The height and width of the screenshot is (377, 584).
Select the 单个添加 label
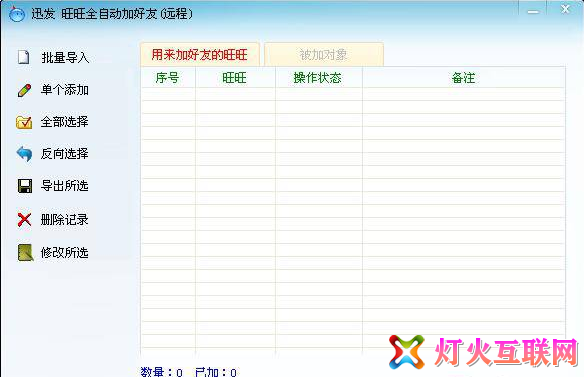point(65,90)
